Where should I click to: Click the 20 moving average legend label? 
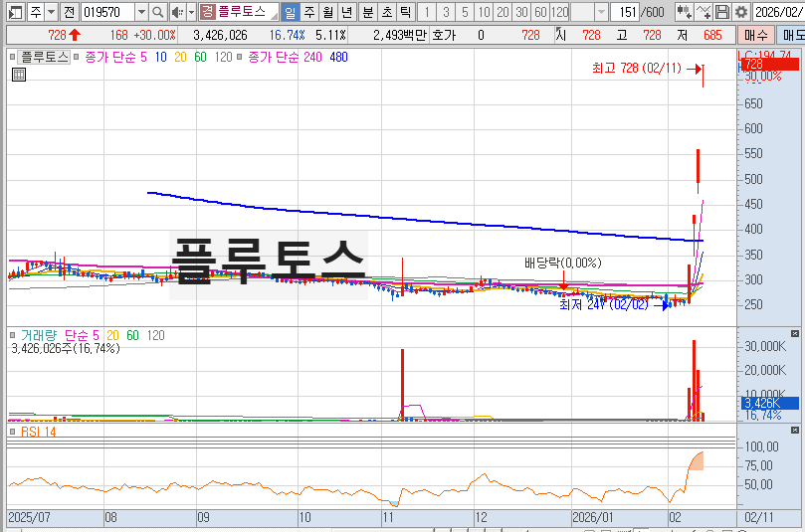[x=180, y=57]
